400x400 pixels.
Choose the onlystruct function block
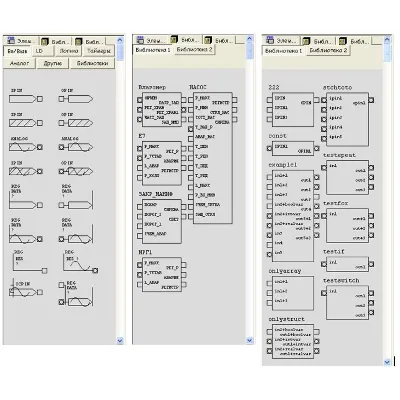pyautogui.click(x=293, y=341)
